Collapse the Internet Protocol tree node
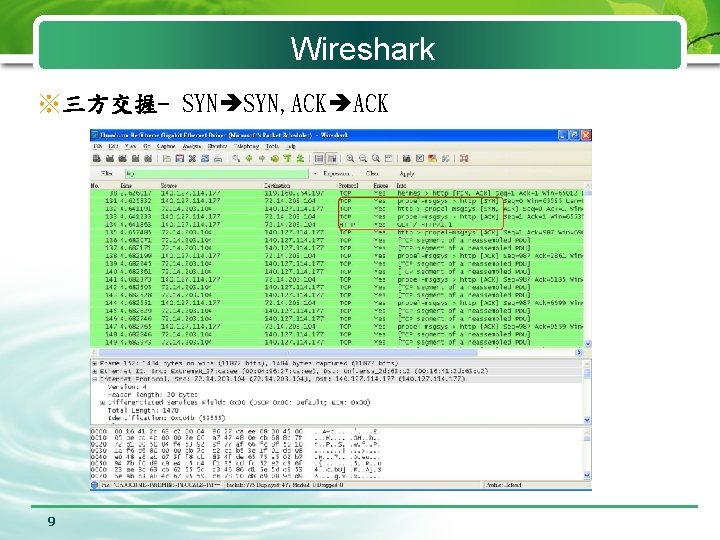 pos(95,379)
